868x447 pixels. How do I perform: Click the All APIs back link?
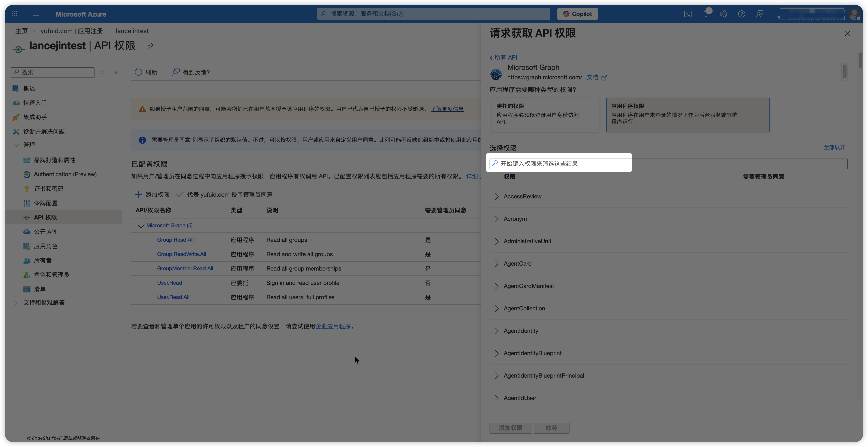coord(503,58)
